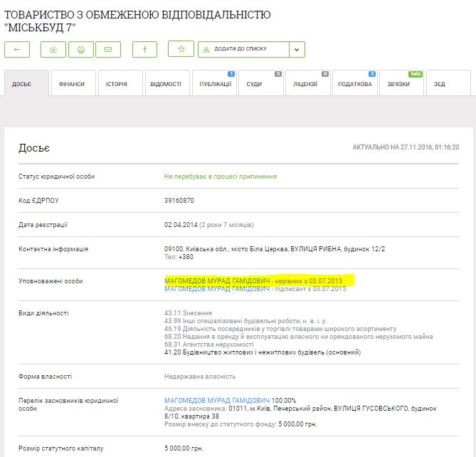Viewport: 476px width, 457px height.
Task: Go to the 'Суди' tab
Action: pos(260,84)
